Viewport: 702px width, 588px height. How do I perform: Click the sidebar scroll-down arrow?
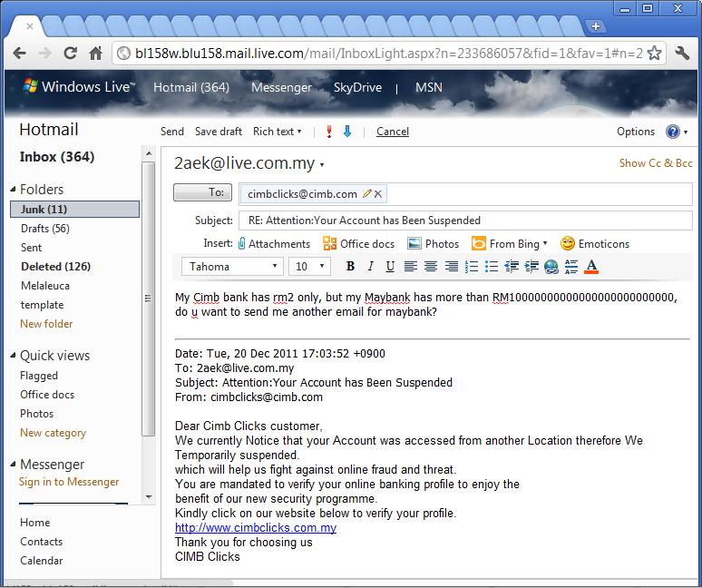point(149,497)
